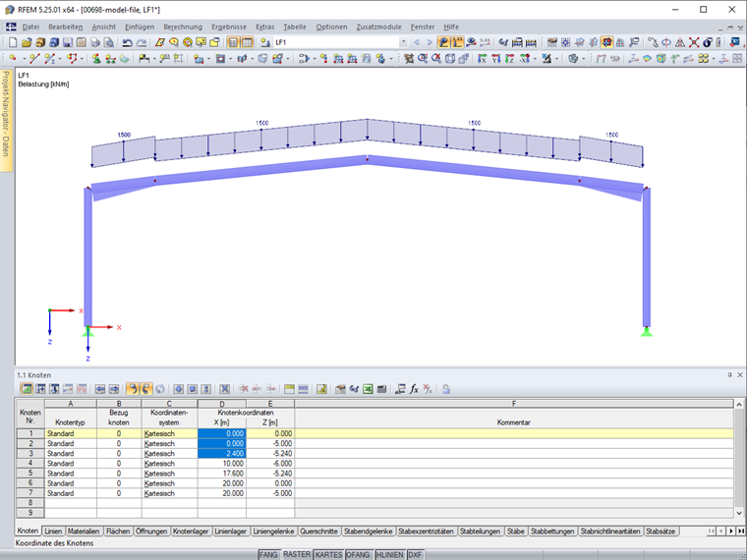Go to next load case arrow
Screen dimensions: 747x560
430,42
